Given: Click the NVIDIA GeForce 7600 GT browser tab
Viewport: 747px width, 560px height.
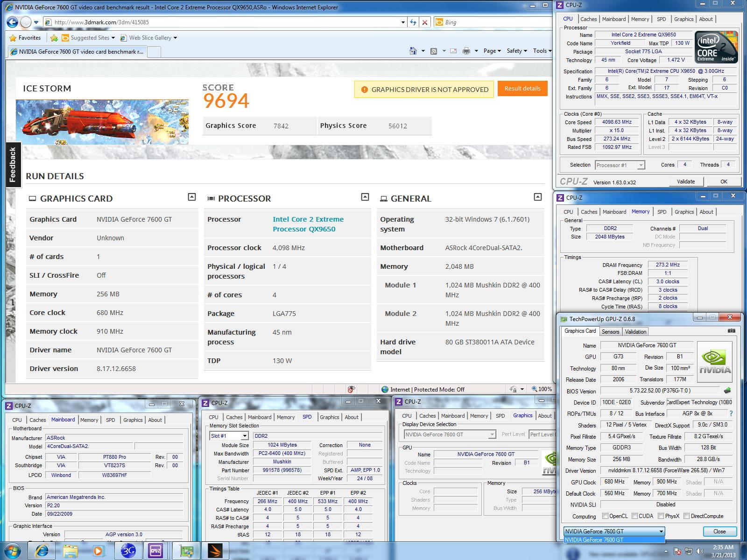Looking at the screenshot, I should [77, 52].
